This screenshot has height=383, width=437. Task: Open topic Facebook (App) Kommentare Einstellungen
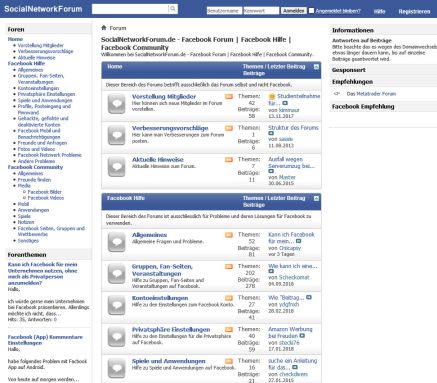point(45,340)
